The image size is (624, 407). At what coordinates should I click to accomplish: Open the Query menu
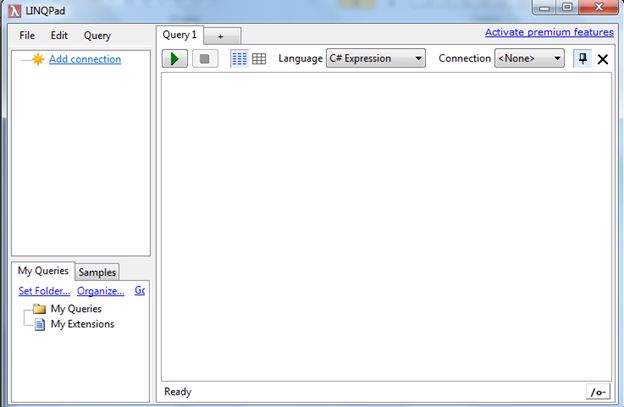click(x=98, y=36)
